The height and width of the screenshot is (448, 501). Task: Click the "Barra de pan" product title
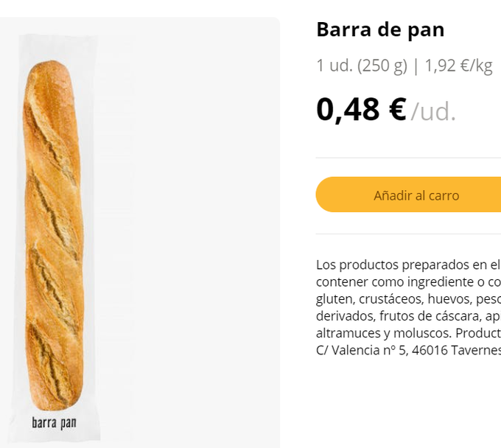380,29
